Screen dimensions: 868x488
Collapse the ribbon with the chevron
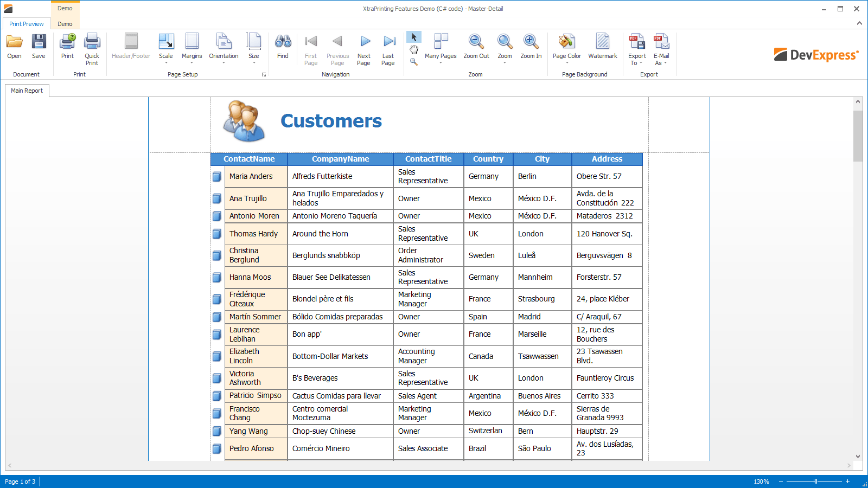pyautogui.click(x=859, y=23)
